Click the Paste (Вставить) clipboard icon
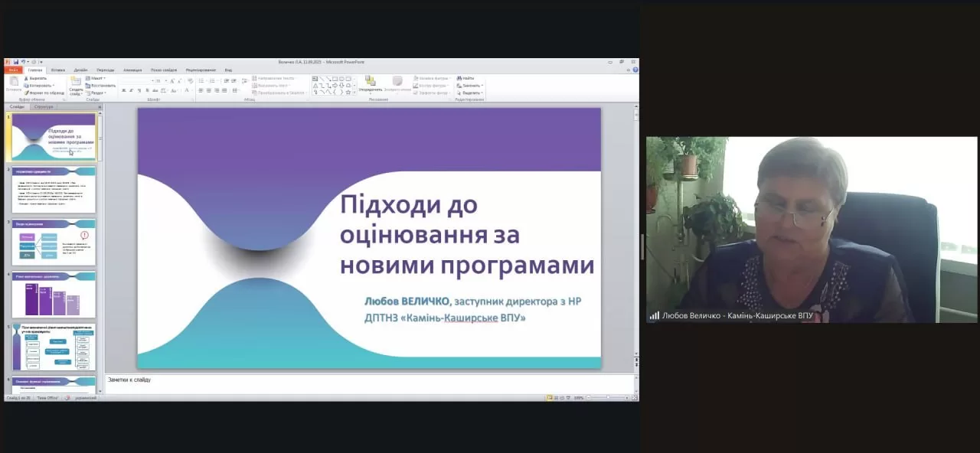 click(14, 83)
